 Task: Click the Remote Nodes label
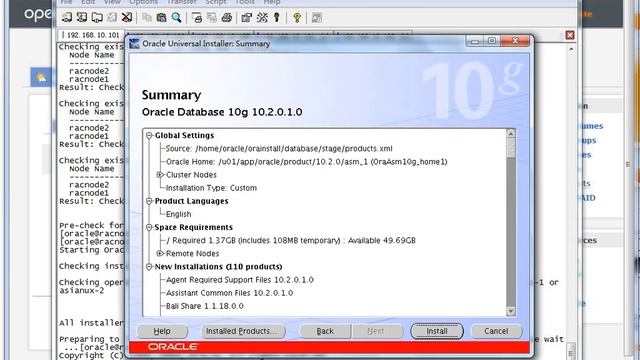192,253
